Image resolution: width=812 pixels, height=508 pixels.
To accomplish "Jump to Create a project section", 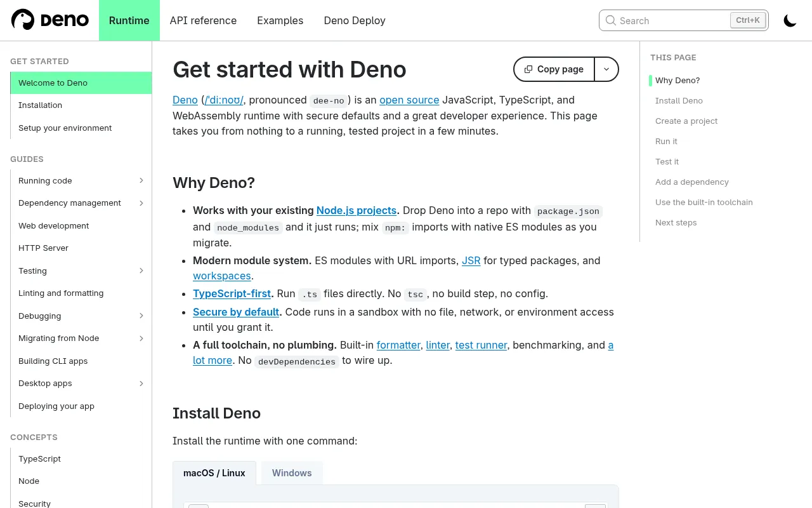I will point(686,121).
